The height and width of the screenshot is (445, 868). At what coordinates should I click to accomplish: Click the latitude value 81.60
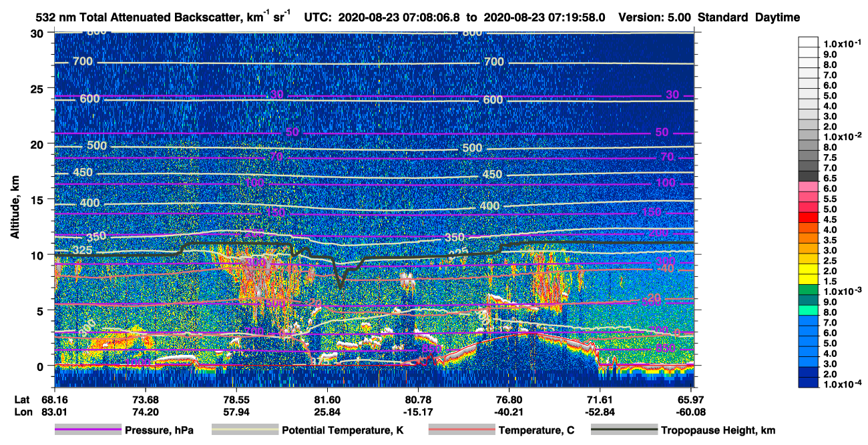pos(327,400)
